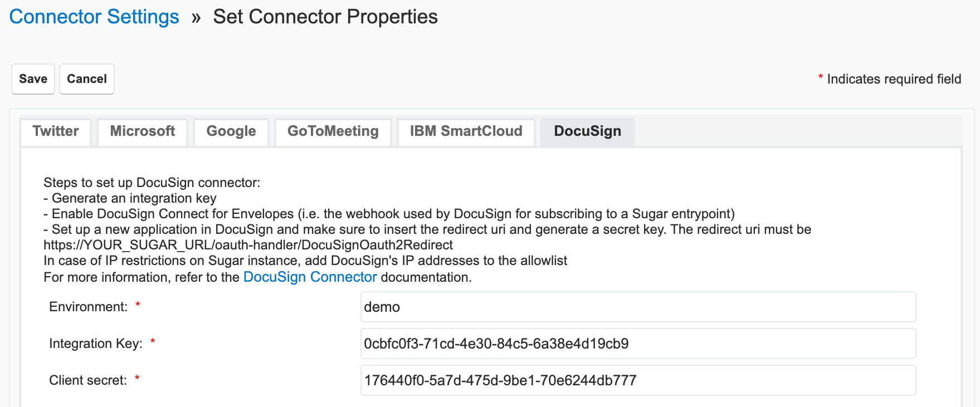This screenshot has width=980, height=407.
Task: Open the Microsoft connector tab
Action: [142, 131]
